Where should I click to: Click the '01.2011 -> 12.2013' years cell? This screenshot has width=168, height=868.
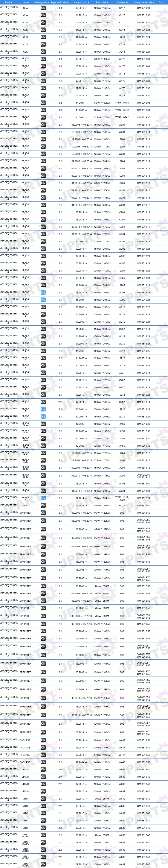(82, 491)
